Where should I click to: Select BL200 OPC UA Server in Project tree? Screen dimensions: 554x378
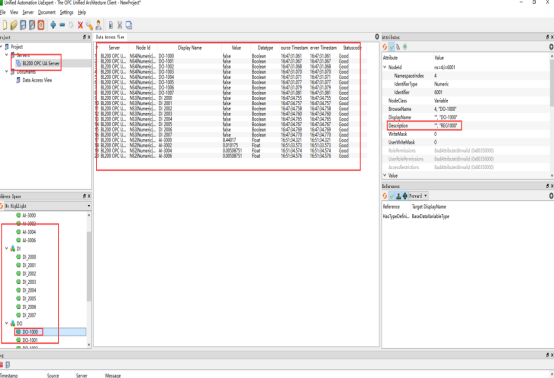(41, 63)
